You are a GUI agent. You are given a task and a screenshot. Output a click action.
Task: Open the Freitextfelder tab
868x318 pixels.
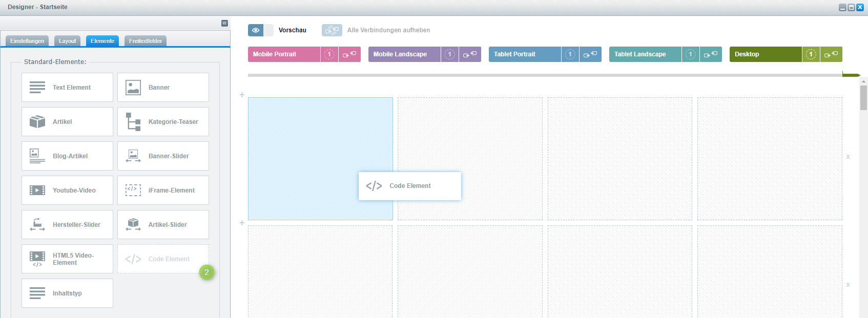point(146,41)
